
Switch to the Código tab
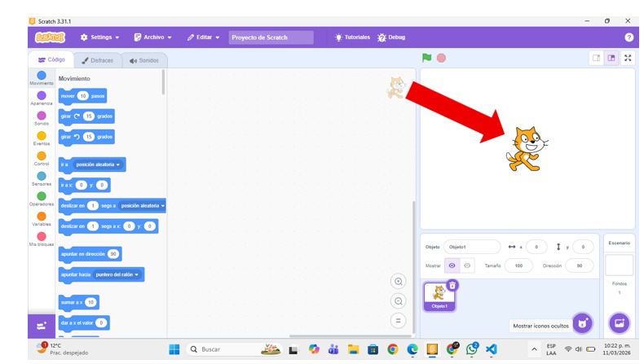(51, 60)
